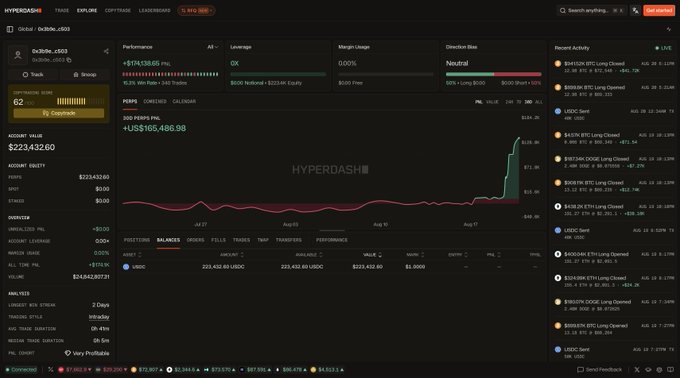Open the TRANSFERS tab
This screenshot has width=680, height=378.
[288, 240]
